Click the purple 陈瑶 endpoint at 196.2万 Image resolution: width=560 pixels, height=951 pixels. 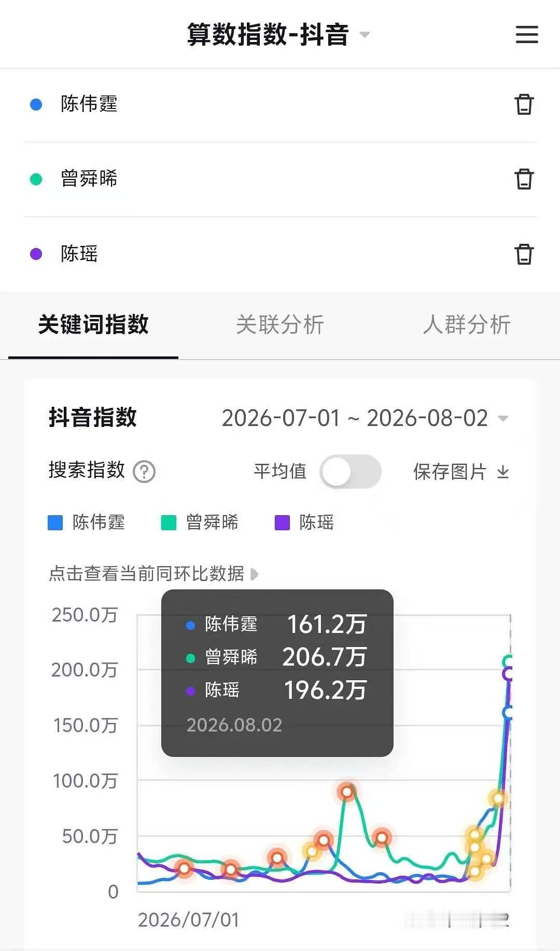(x=509, y=674)
